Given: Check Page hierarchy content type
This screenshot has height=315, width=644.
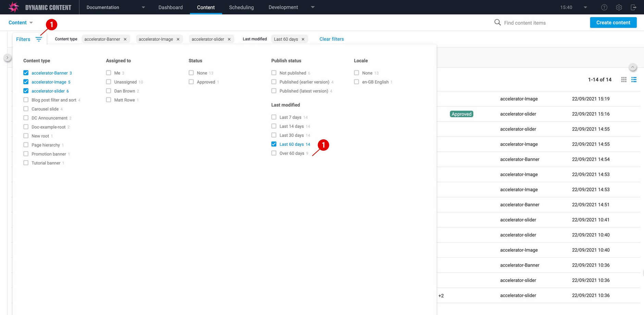Looking at the screenshot, I should pyautogui.click(x=26, y=145).
